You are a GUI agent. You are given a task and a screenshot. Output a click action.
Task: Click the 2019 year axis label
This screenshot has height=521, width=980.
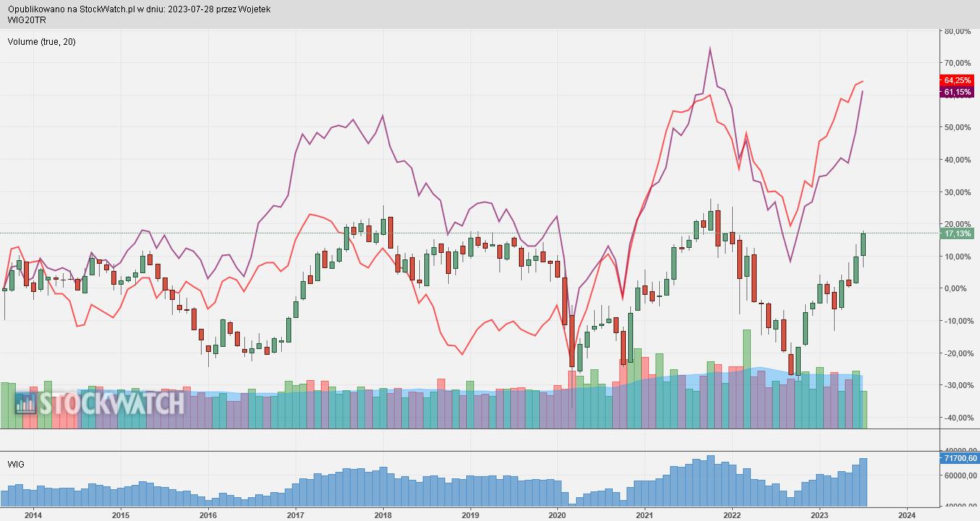pos(470,515)
